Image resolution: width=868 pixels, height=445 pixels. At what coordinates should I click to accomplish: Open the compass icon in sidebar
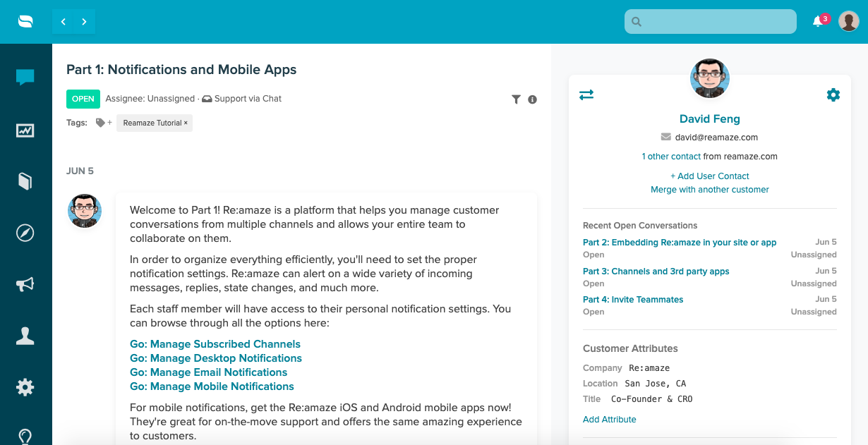coord(25,233)
